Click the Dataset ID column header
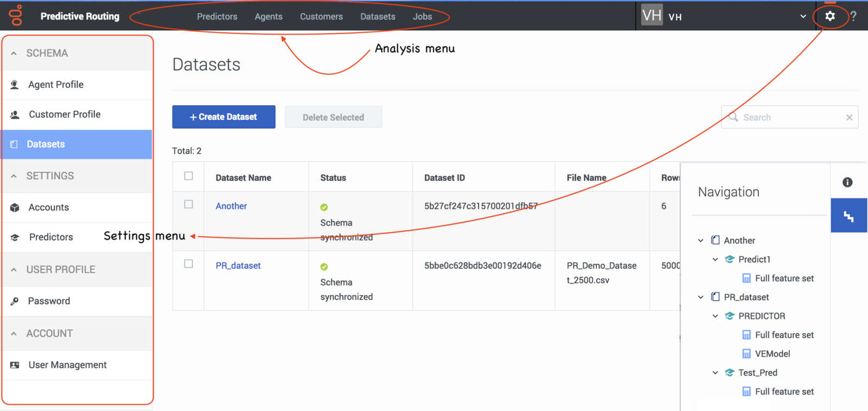868x411 pixels. pos(444,178)
